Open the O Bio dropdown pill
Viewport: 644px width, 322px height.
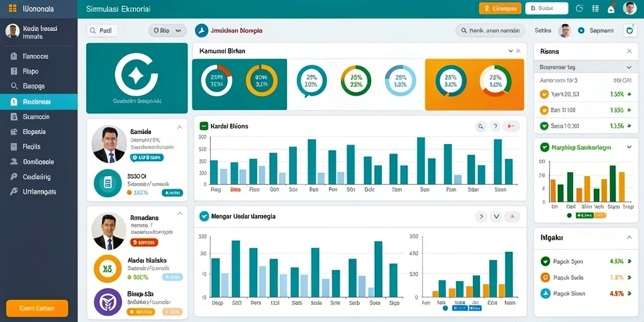167,30
